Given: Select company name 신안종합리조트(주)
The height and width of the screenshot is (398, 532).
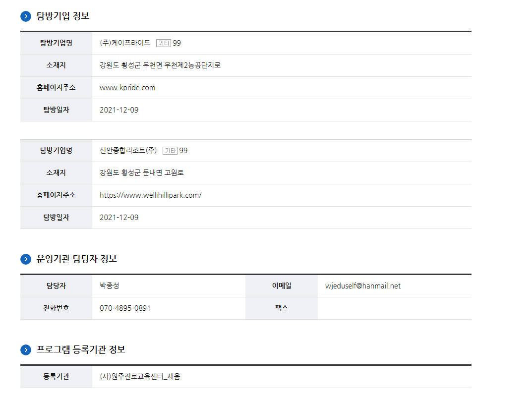Looking at the screenshot, I should pyautogui.click(x=128, y=151).
